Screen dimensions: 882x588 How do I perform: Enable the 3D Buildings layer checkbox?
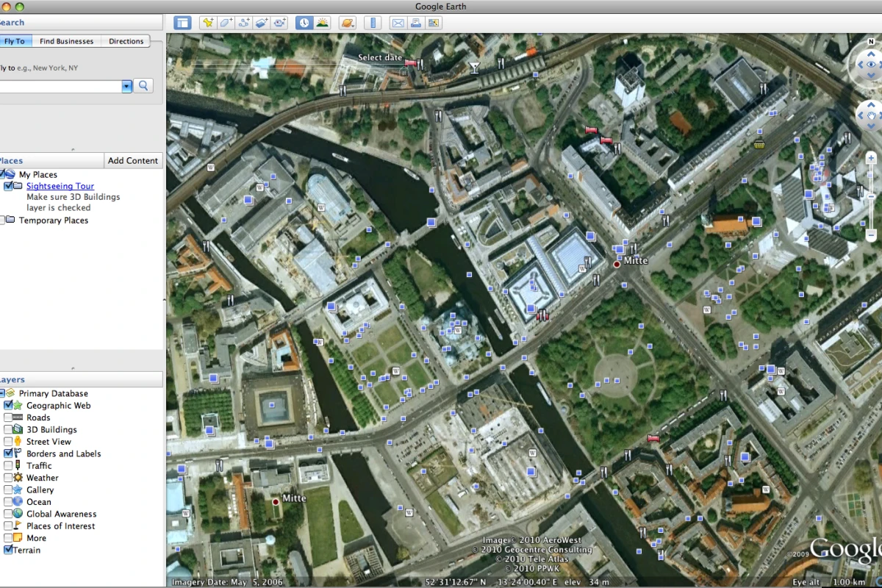(9, 429)
